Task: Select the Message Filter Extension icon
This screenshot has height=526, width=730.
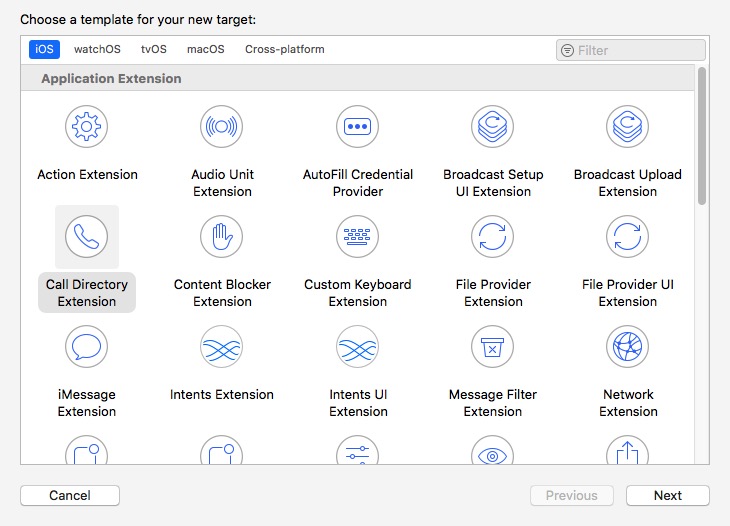Action: (493, 346)
